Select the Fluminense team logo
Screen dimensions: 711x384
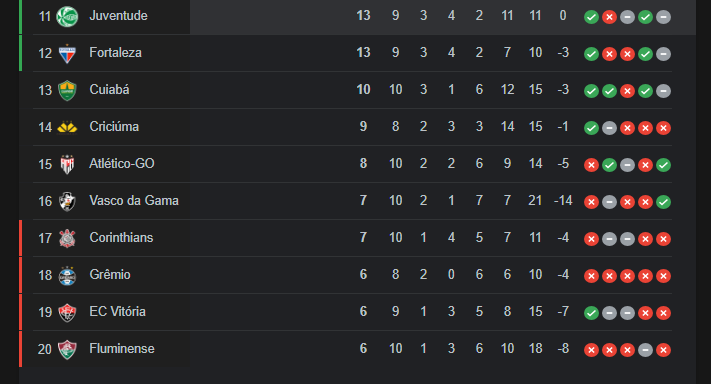pyautogui.click(x=67, y=350)
